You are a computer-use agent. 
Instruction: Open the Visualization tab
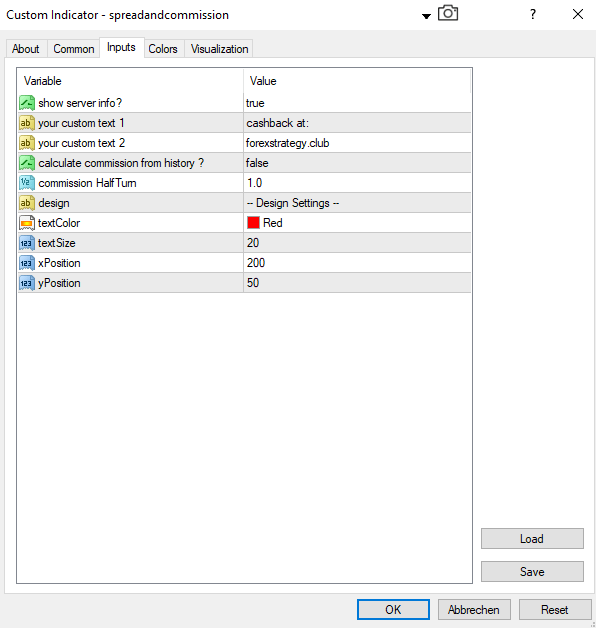(219, 49)
